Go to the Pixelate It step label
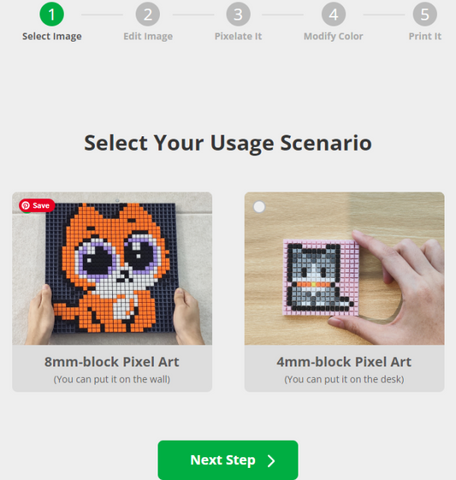 [238, 36]
